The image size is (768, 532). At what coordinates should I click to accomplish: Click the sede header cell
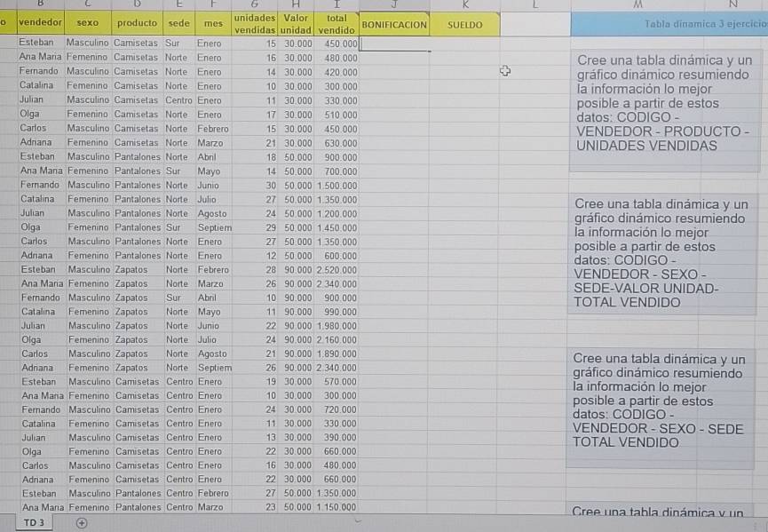pos(178,24)
